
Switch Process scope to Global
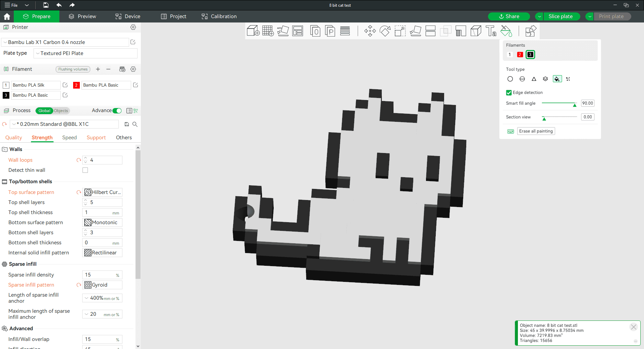tap(44, 111)
